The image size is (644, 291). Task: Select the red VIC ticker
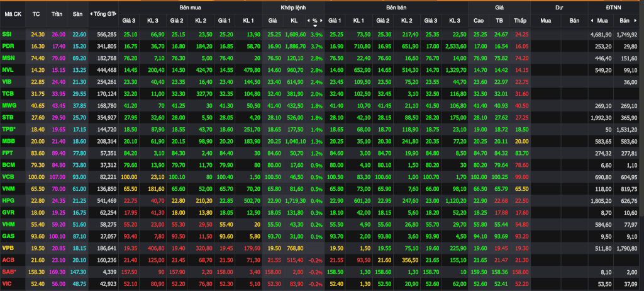pyautogui.click(x=6, y=284)
